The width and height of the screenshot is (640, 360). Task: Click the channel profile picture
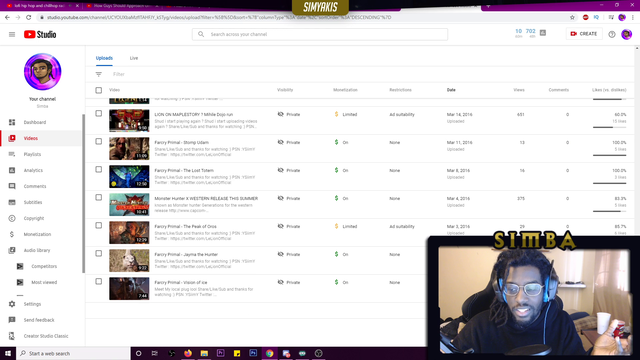point(42,71)
